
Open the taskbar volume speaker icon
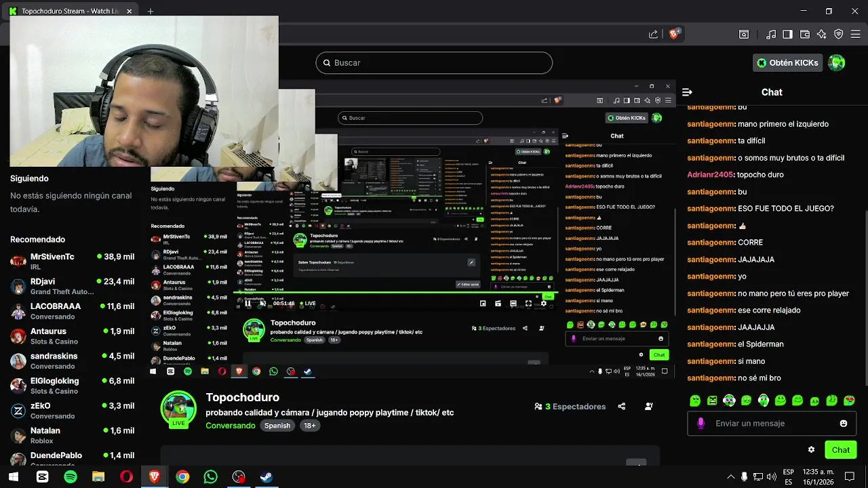[x=771, y=477]
